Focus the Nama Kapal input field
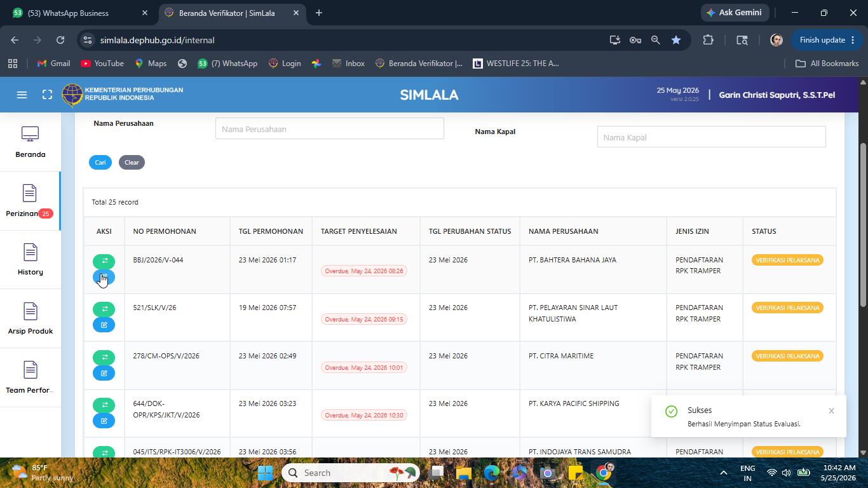The image size is (868, 488). 711,137
